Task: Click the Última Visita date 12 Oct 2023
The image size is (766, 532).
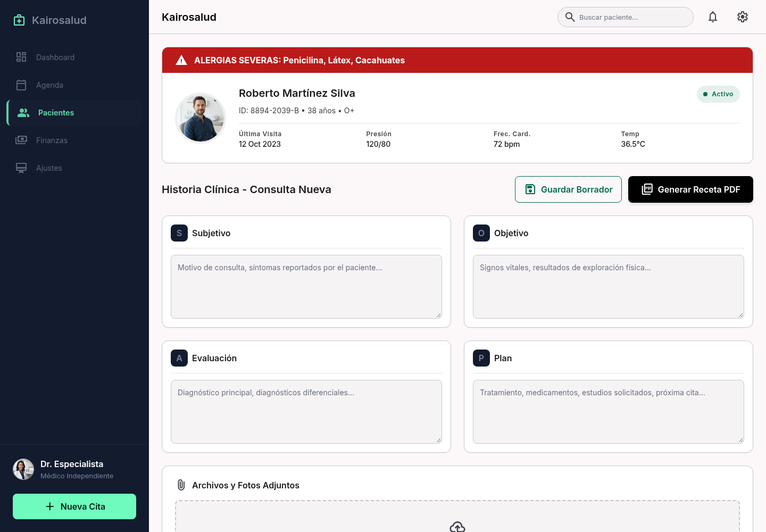Action: 260,144
